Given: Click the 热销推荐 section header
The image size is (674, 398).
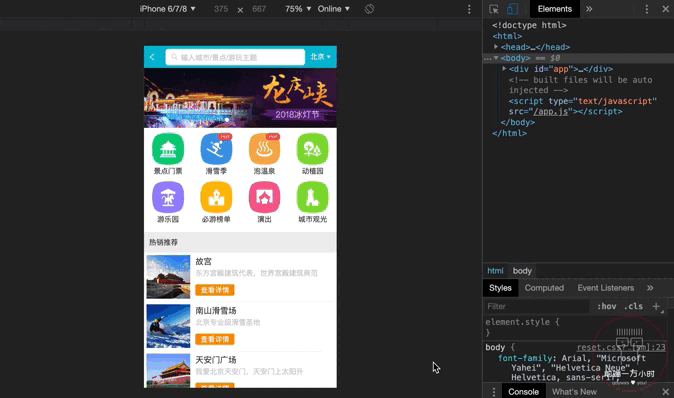Looking at the screenshot, I should (240, 242).
